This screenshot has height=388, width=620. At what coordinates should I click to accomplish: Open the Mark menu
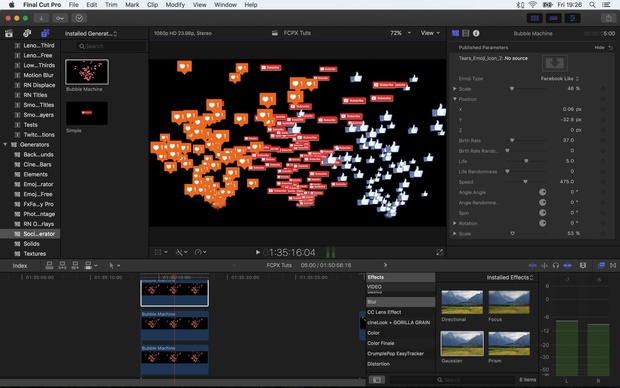click(x=132, y=5)
